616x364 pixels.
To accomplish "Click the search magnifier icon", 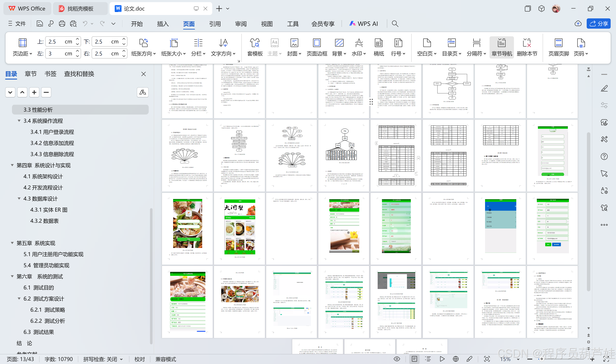I will [395, 24].
